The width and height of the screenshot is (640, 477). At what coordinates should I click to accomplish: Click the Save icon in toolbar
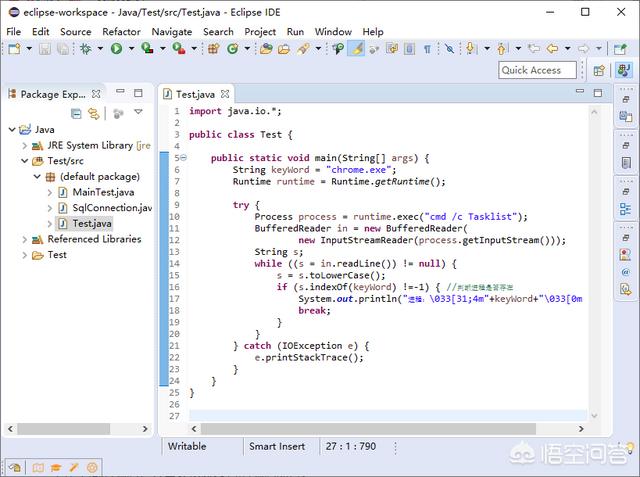point(45,49)
